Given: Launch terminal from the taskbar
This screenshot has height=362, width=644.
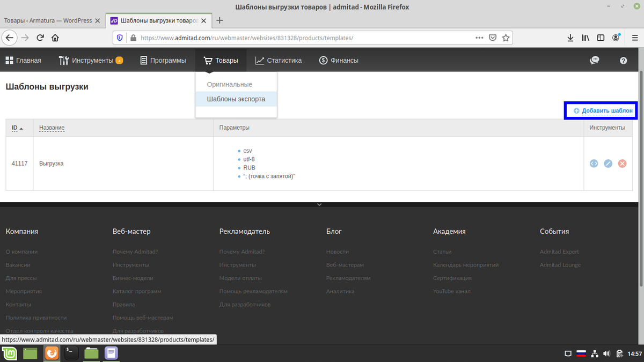Looking at the screenshot, I should [x=71, y=353].
